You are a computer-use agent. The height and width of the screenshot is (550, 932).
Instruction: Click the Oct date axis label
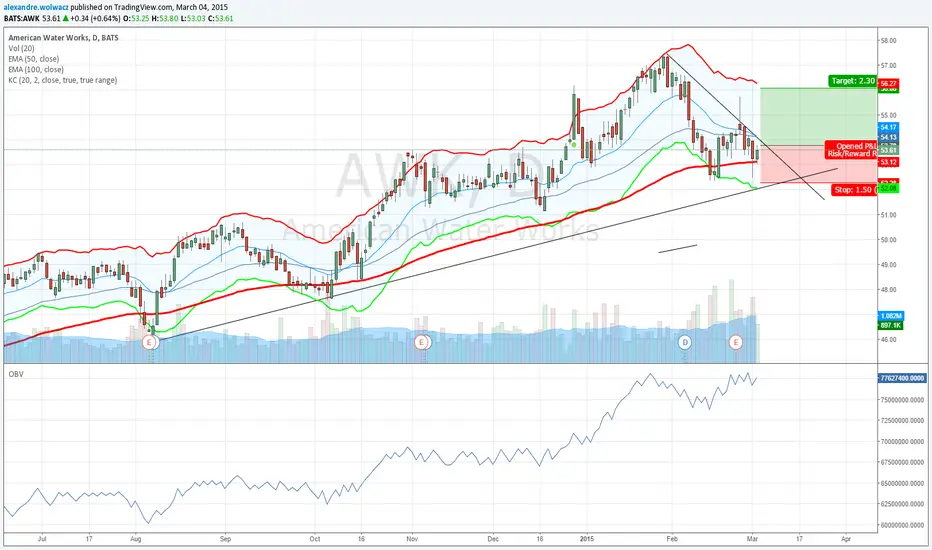tap(315, 539)
